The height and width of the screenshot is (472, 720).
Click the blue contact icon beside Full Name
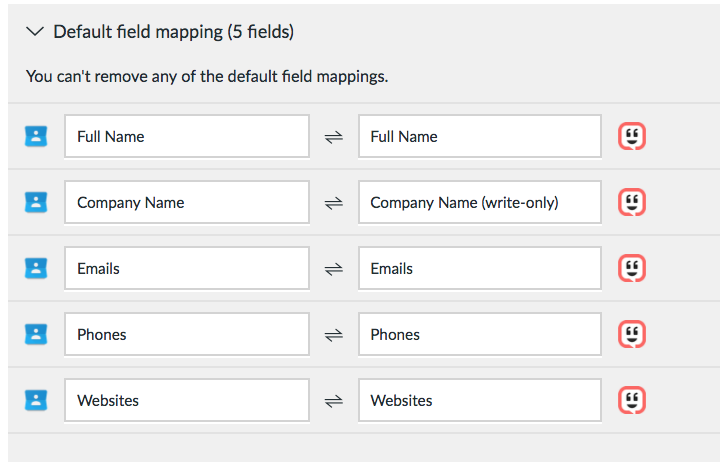36,136
